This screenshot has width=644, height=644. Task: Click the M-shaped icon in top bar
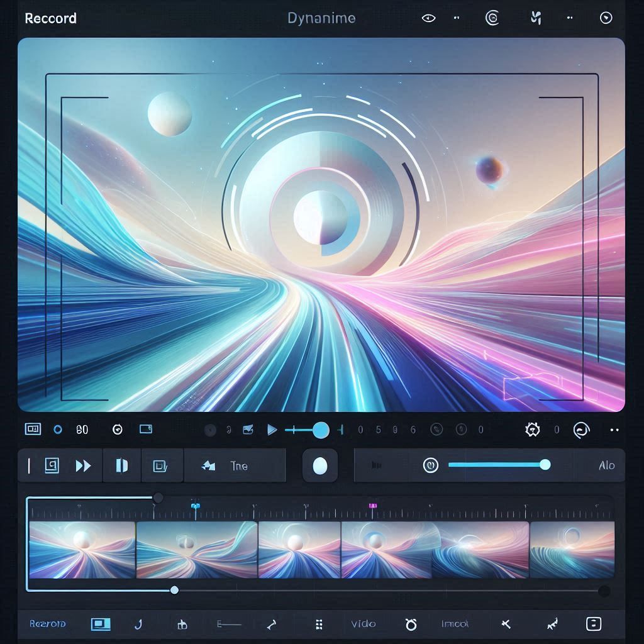pyautogui.click(x=536, y=18)
